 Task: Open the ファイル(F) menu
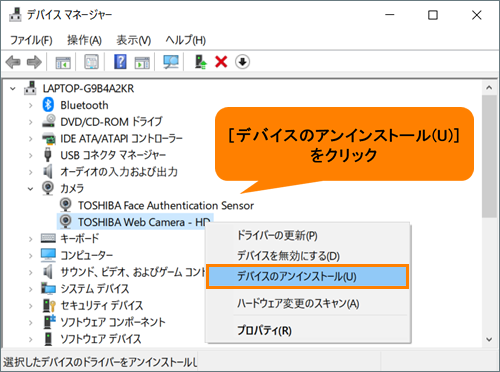(x=31, y=40)
